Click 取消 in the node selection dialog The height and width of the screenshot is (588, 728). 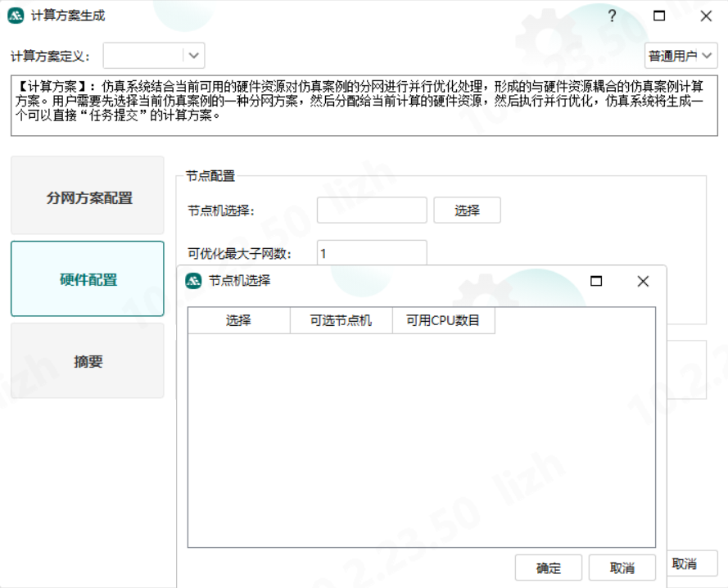point(622,568)
